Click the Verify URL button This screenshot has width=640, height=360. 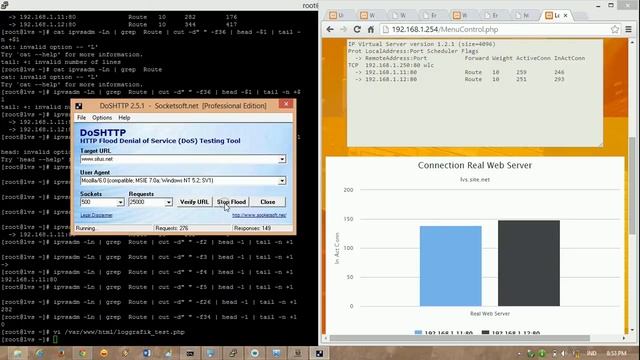pos(194,202)
